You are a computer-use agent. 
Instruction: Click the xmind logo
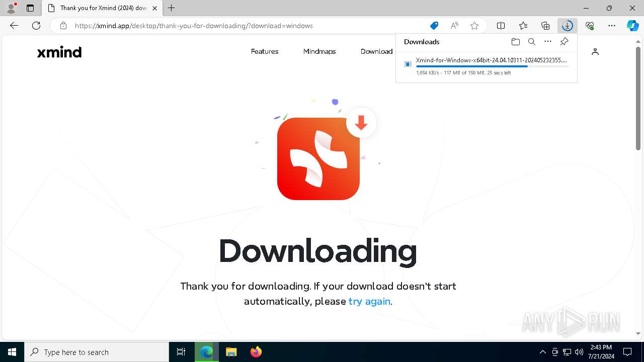point(59,52)
